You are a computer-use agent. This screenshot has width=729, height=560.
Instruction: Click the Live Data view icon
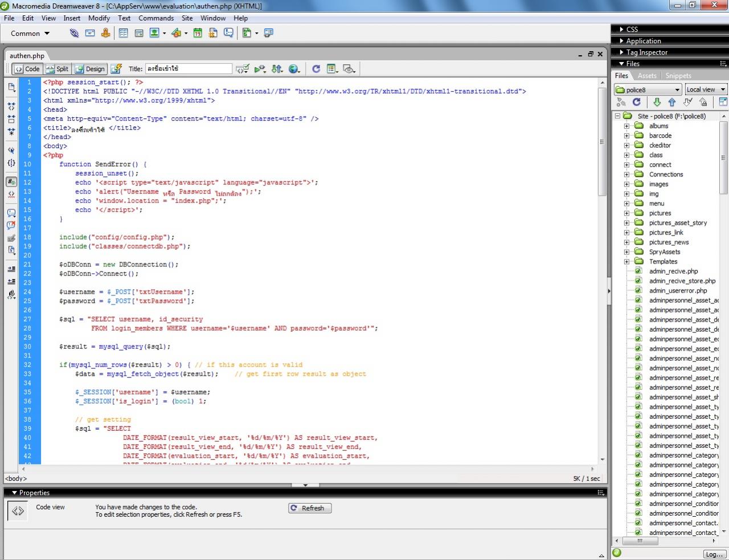point(116,69)
